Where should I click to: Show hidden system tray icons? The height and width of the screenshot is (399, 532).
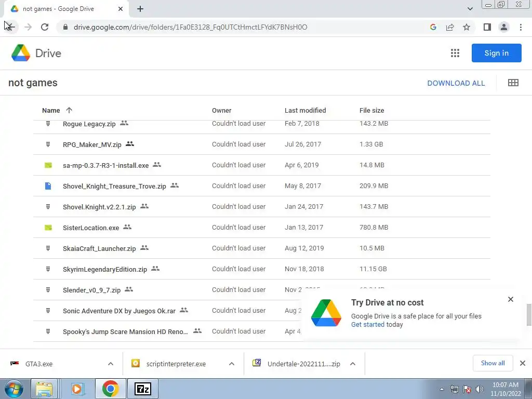442,389
